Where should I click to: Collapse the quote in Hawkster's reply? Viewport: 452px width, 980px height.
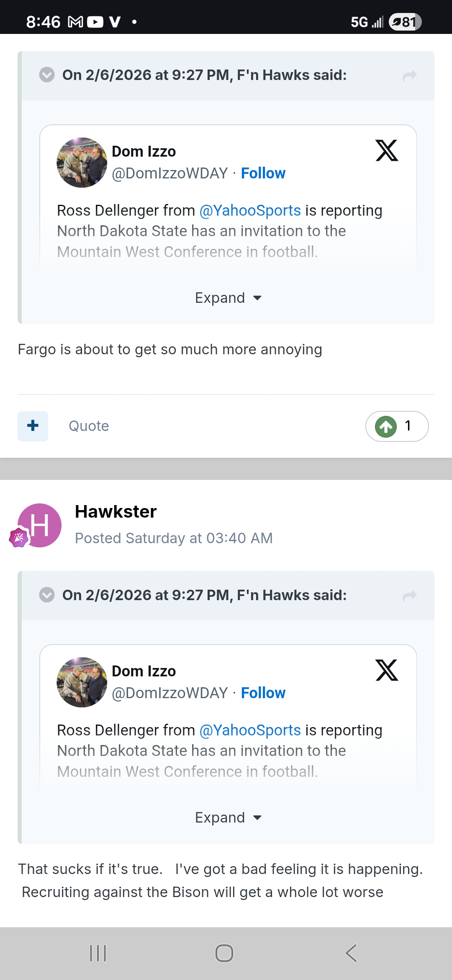46,595
